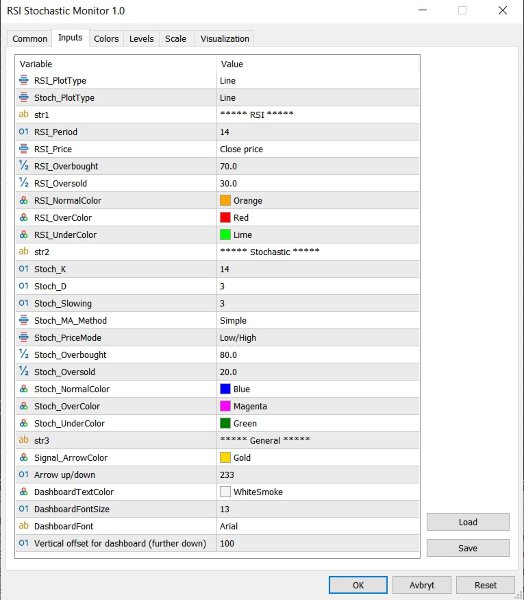Confirm settings with the OK button

coord(358,585)
